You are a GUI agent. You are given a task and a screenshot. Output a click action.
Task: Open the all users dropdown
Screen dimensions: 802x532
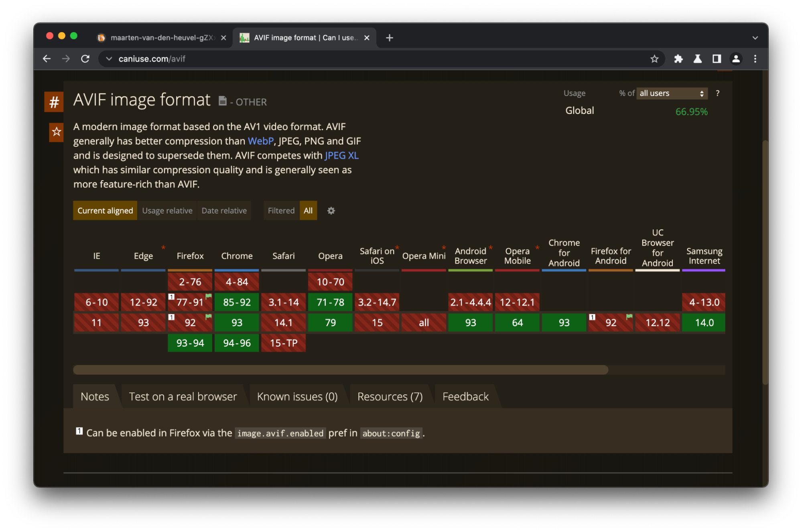click(x=671, y=93)
